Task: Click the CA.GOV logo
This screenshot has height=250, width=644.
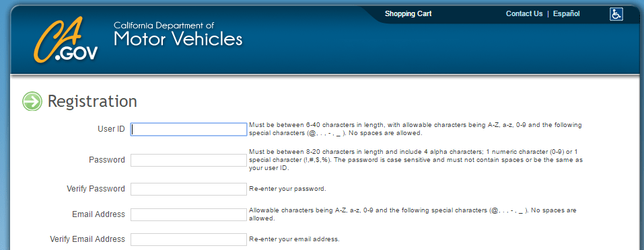Action: [x=66, y=40]
